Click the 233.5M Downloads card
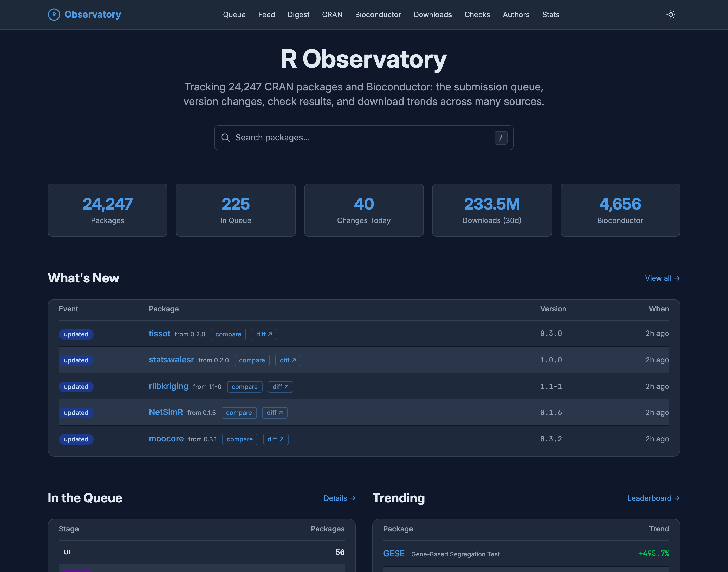 click(x=492, y=210)
